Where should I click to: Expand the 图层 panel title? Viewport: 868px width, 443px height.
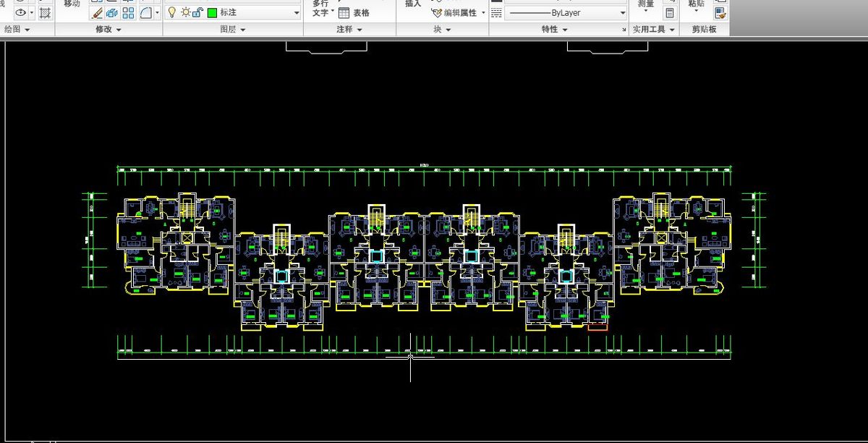[233, 30]
